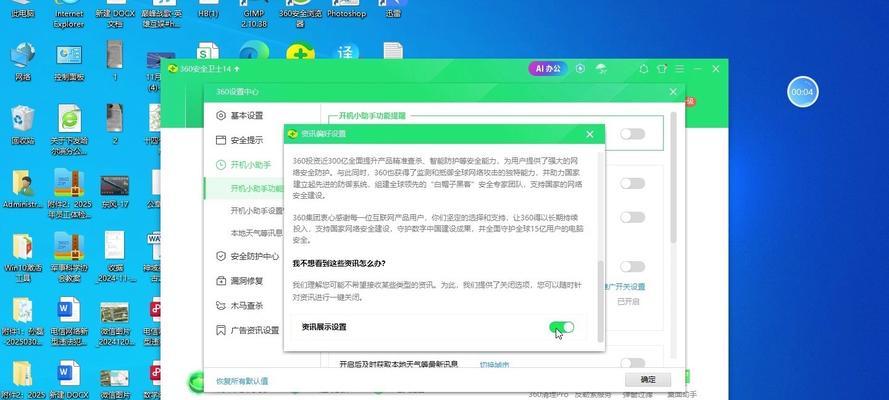Select desktop file named 1

pos(115,54)
